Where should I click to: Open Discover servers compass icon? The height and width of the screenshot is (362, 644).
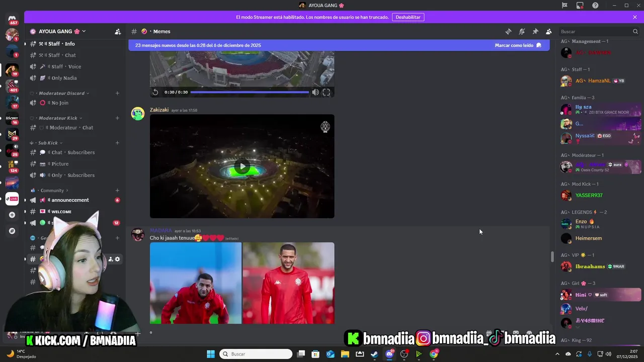12,231
